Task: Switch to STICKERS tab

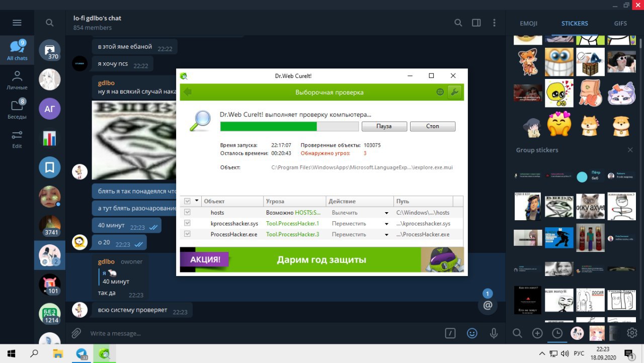Action: pos(575,23)
